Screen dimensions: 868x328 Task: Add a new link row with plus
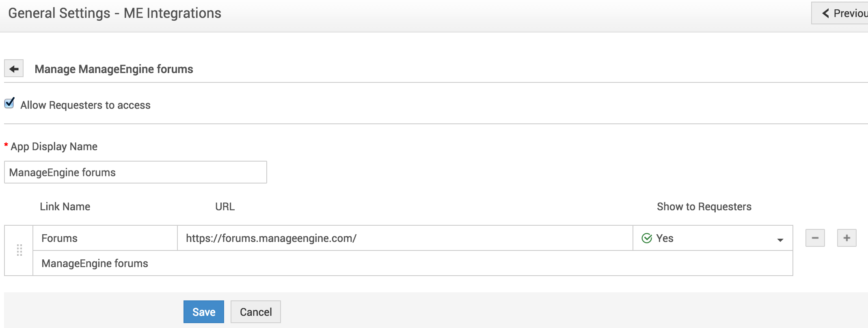point(846,238)
